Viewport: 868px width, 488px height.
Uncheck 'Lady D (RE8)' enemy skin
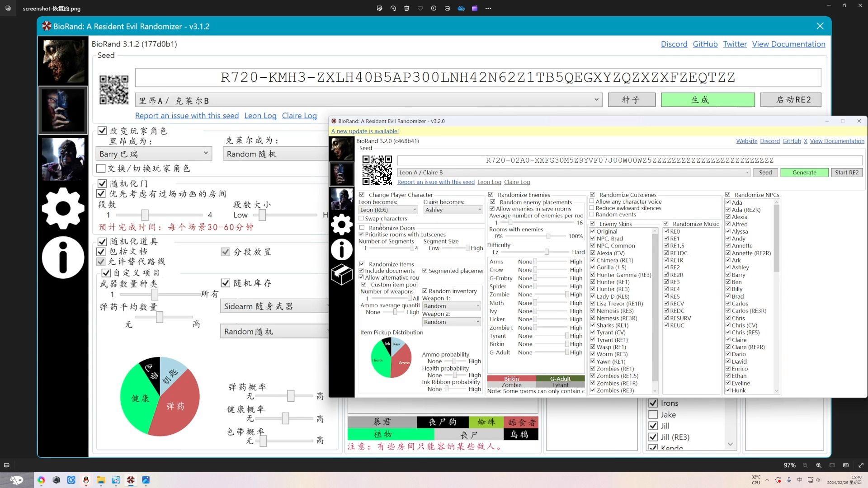click(593, 296)
